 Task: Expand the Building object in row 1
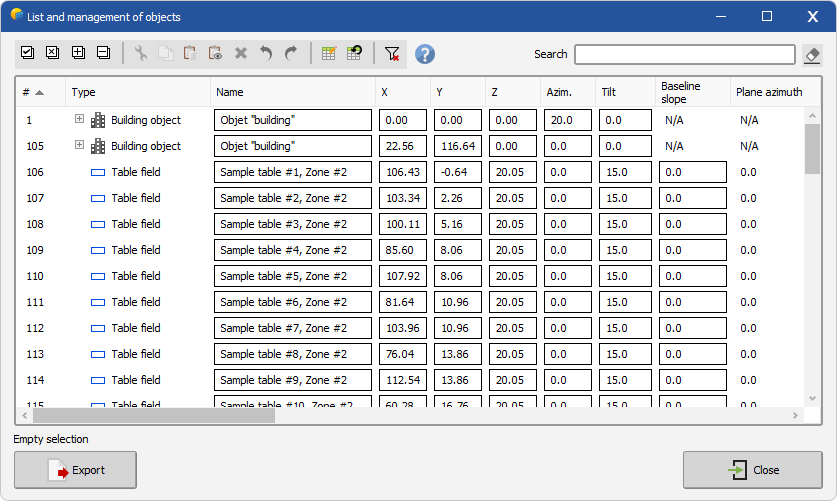coord(80,119)
